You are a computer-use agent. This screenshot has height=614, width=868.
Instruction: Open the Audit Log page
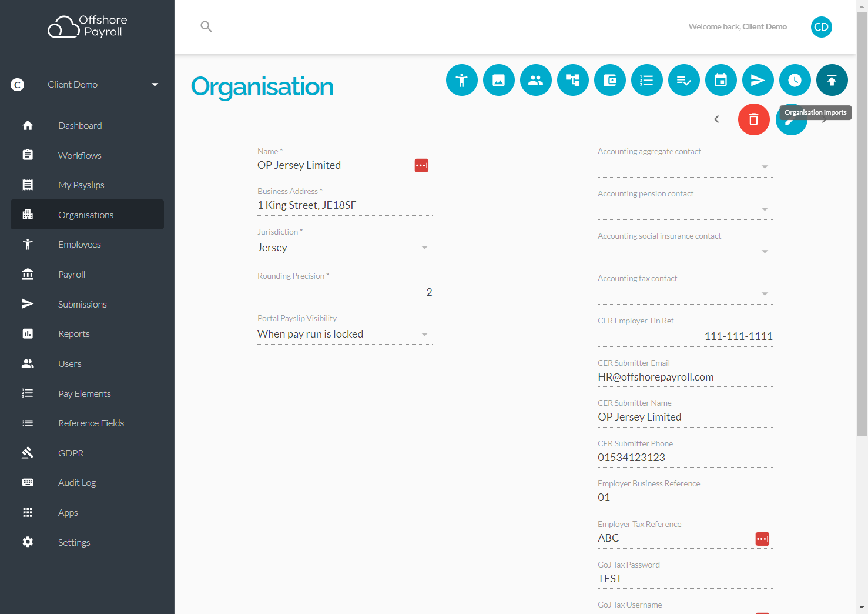pos(87,483)
